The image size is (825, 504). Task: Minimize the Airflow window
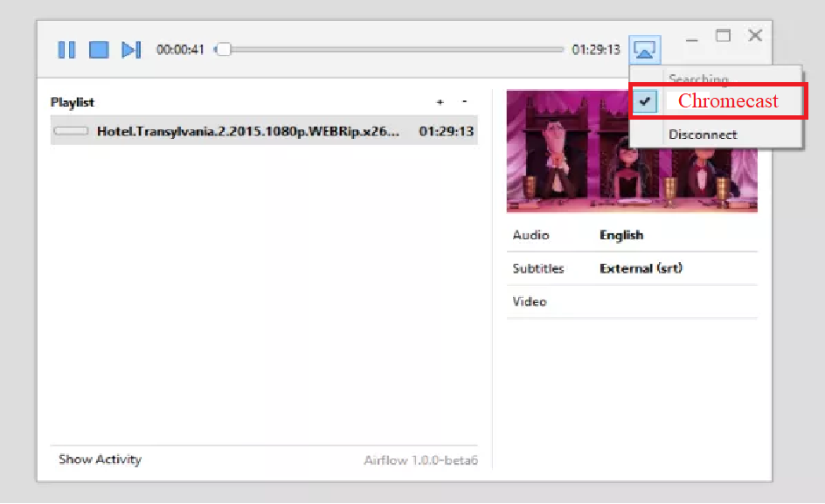[692, 39]
